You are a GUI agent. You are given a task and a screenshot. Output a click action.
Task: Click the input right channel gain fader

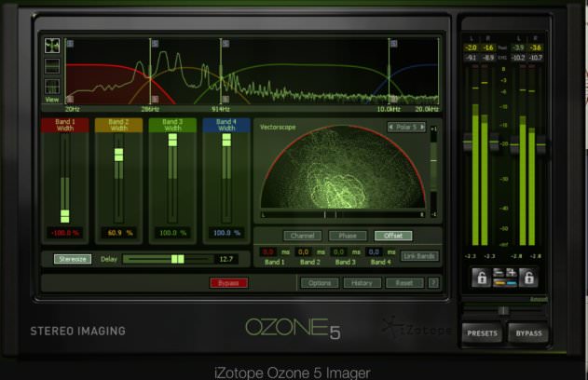tap(495, 142)
